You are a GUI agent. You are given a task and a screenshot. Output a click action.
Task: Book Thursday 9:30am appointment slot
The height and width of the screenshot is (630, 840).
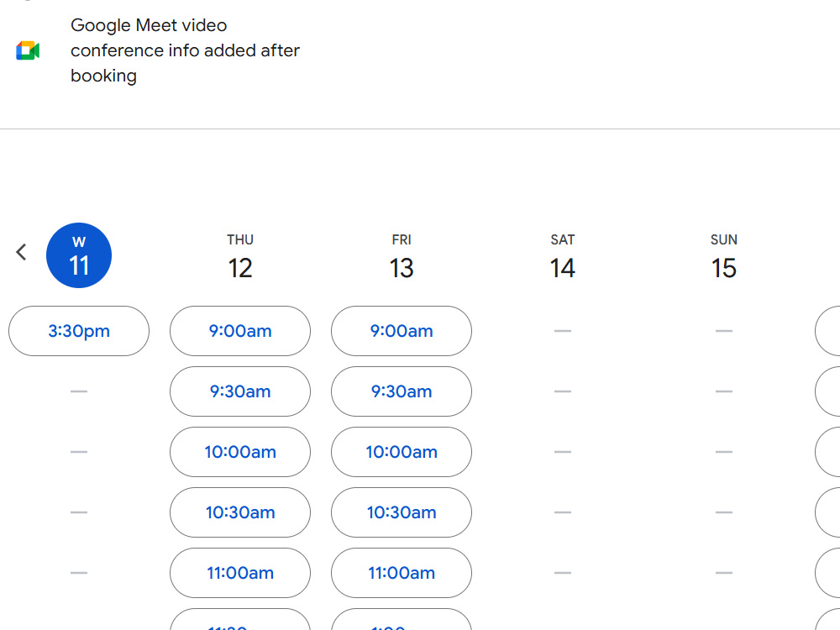pyautogui.click(x=240, y=391)
